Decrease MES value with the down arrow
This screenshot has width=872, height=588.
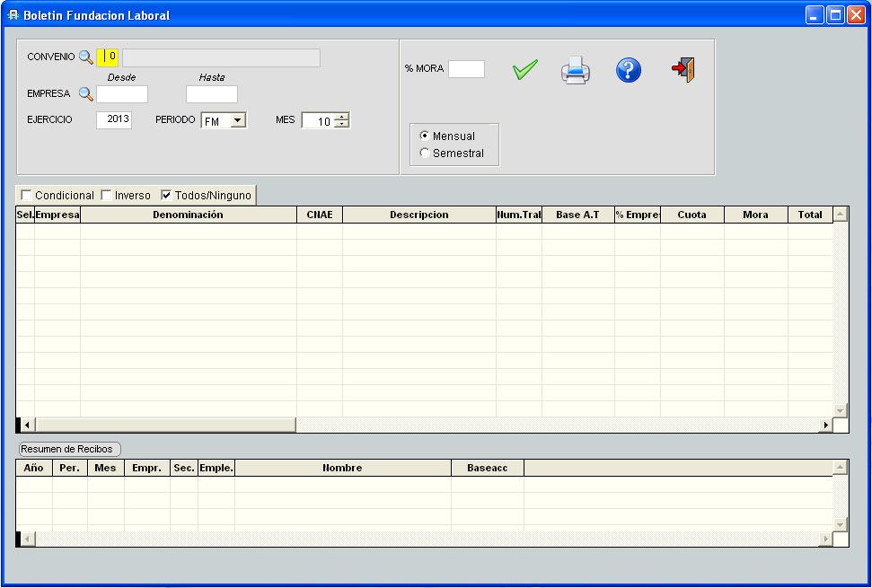point(342,124)
